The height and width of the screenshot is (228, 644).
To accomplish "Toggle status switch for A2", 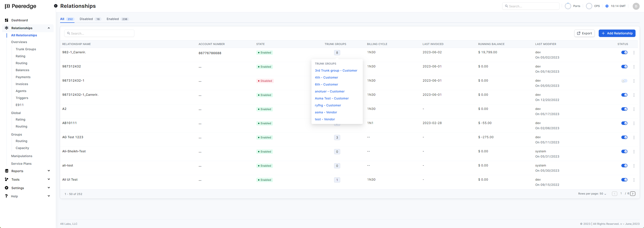I will (624, 109).
